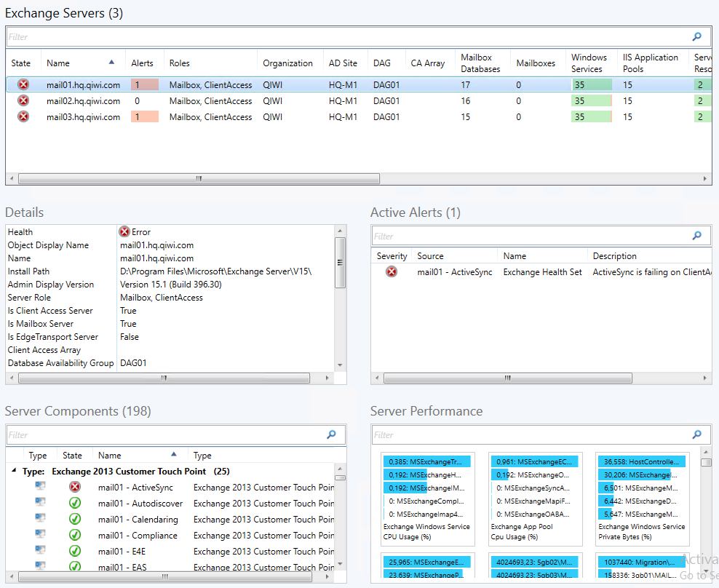This screenshot has height=588, width=719.
Task: Click the Alerts count cell for mail01.hq.qiwi.com
Action: [144, 84]
